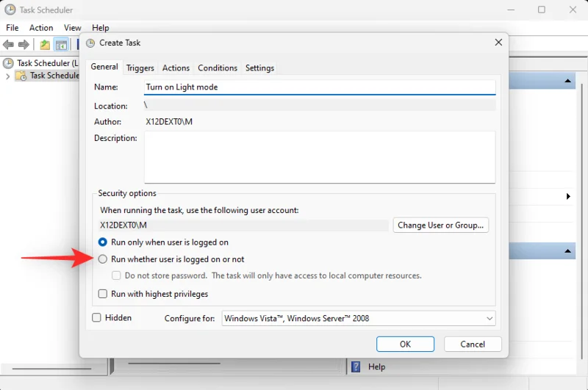The image size is (588, 390).
Task: Check the Do not store password box
Action: click(116, 275)
